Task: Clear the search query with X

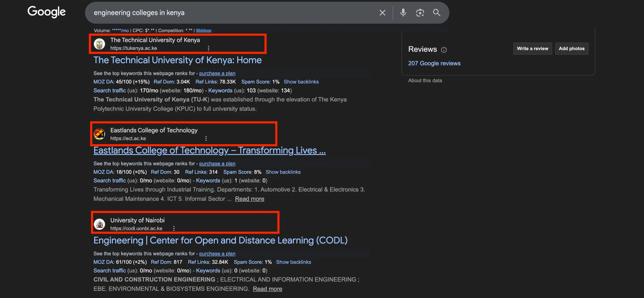Action: click(x=382, y=13)
